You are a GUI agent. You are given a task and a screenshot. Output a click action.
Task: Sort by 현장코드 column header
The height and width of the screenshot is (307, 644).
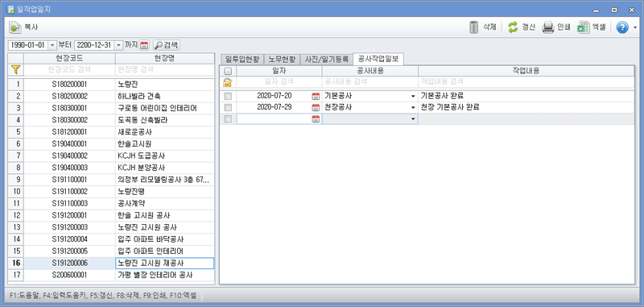(69, 58)
